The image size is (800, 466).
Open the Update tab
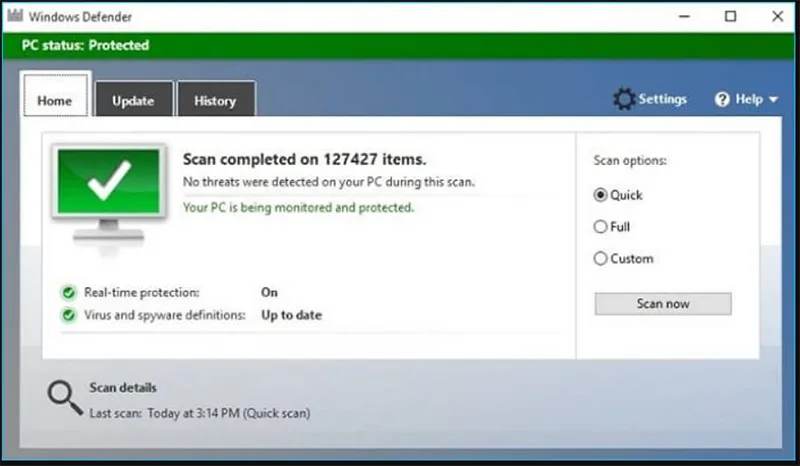[x=134, y=99]
